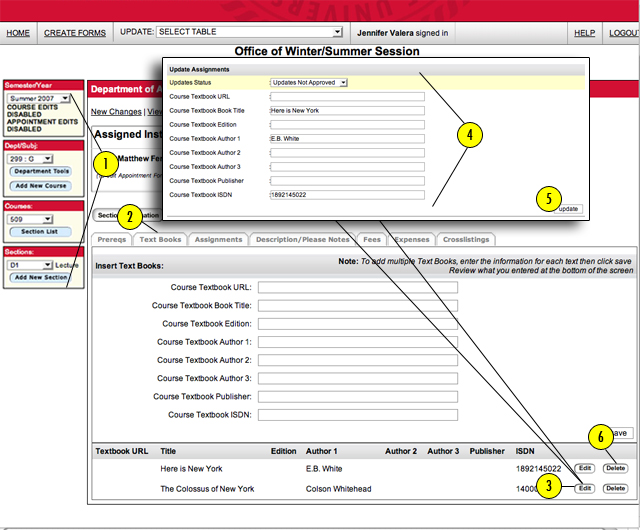
Task: Open the Crosslistings tab
Action: point(466,240)
